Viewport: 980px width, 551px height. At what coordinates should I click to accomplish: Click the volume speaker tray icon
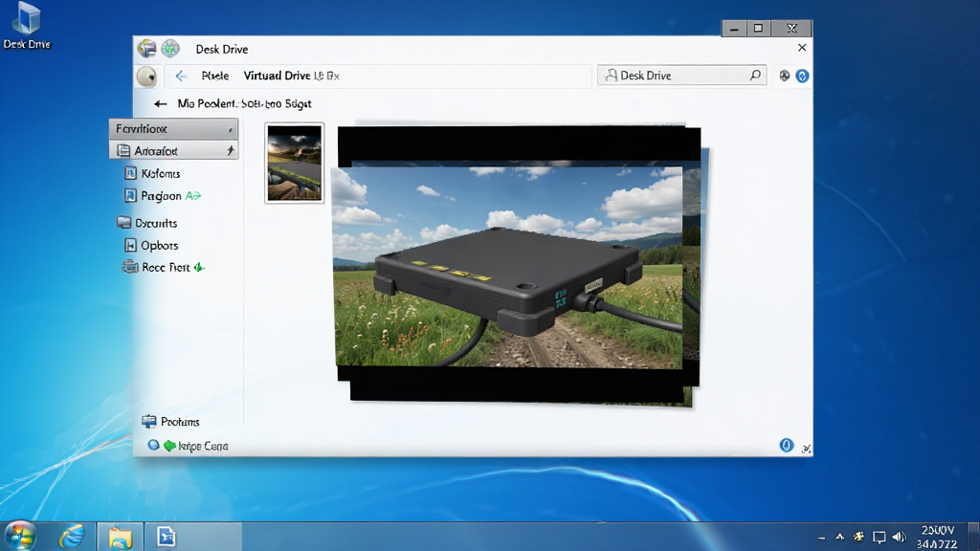coord(899,537)
